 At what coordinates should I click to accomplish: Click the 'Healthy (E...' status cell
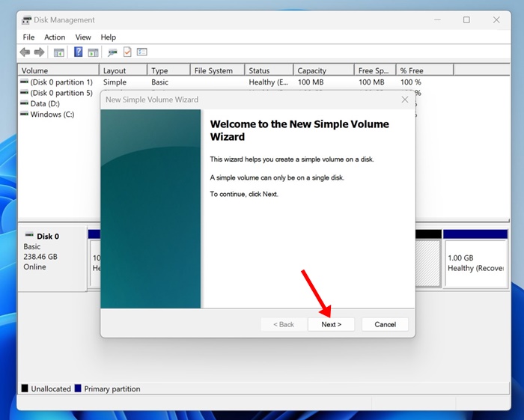pyautogui.click(x=268, y=82)
